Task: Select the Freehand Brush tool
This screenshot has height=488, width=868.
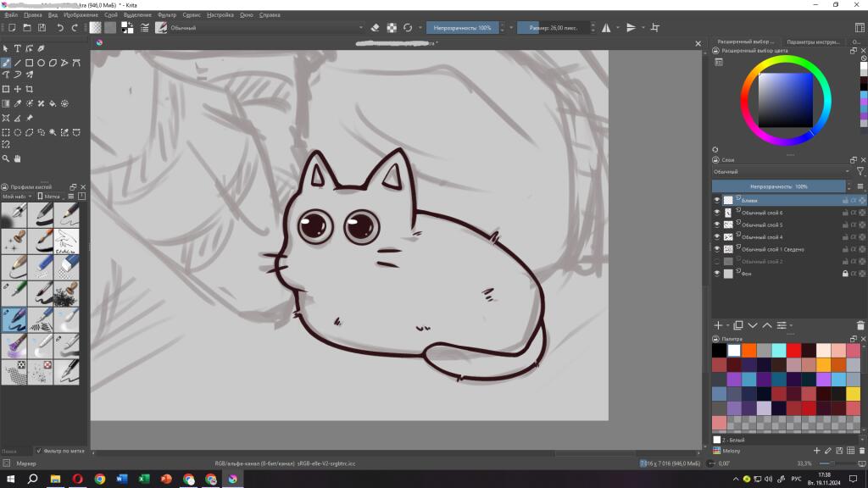Action: [6, 63]
